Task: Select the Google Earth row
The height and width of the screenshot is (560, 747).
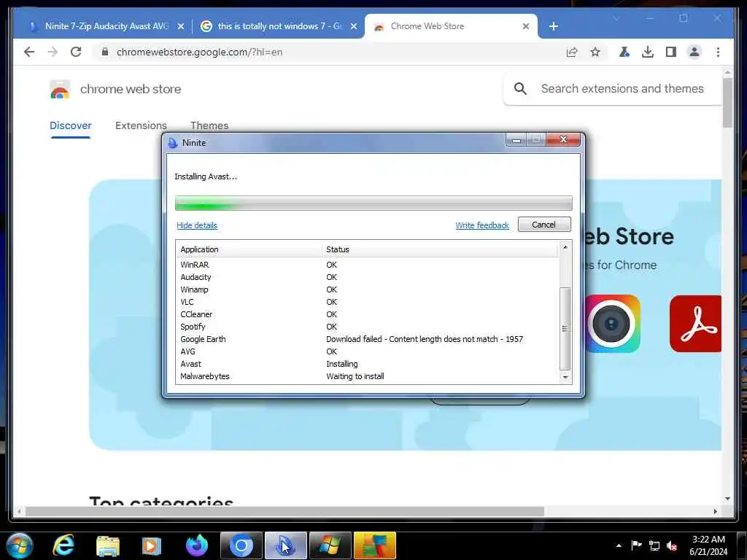Action: pyautogui.click(x=367, y=339)
